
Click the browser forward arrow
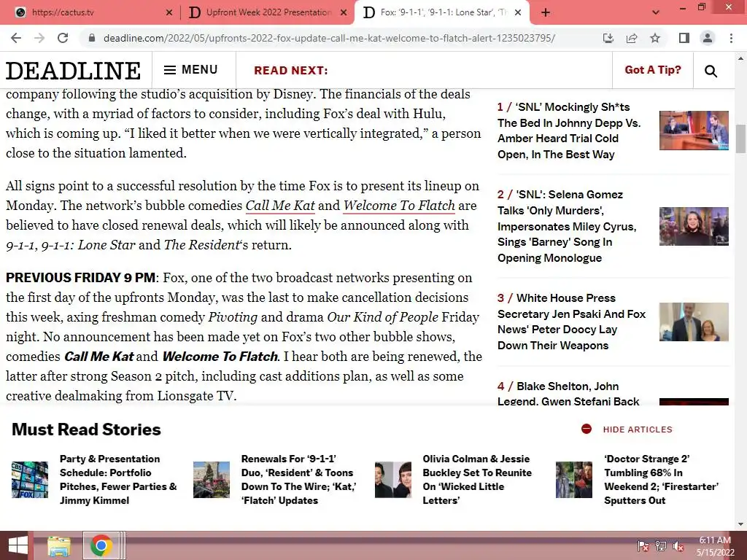[39, 38]
